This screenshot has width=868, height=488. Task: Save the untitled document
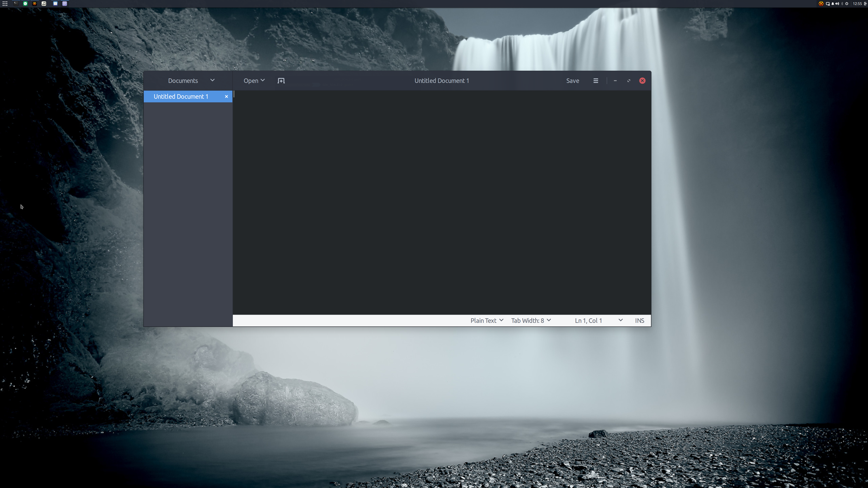click(x=573, y=81)
